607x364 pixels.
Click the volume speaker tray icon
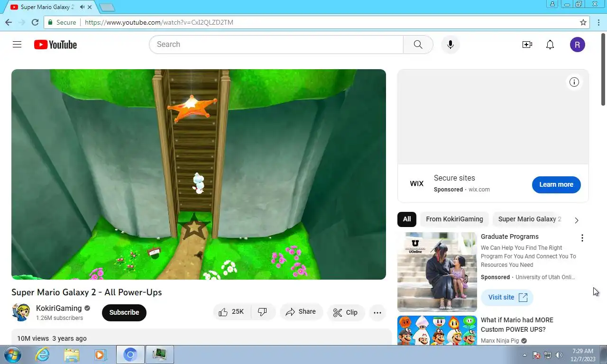point(559,355)
